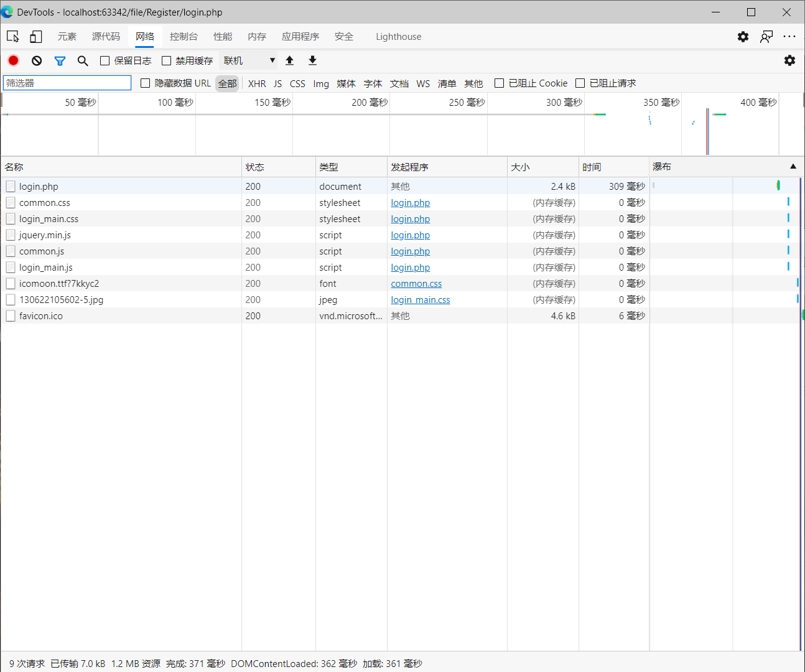Open network search with magnifier icon
Screen dimensions: 805x672
(x=83, y=60)
